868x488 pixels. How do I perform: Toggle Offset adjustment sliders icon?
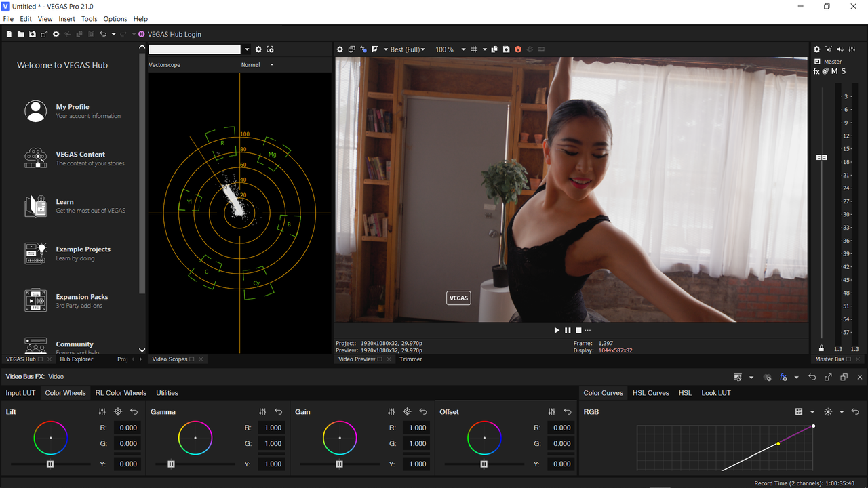coord(551,412)
